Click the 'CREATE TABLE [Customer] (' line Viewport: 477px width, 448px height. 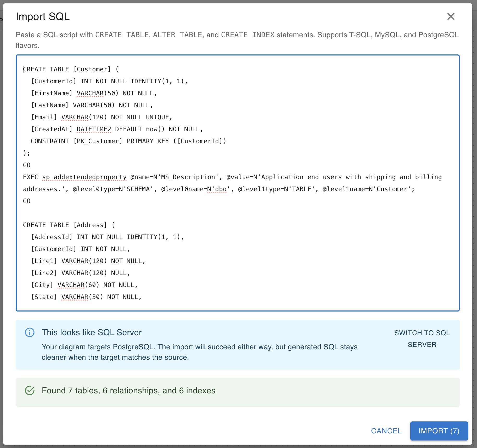point(71,69)
